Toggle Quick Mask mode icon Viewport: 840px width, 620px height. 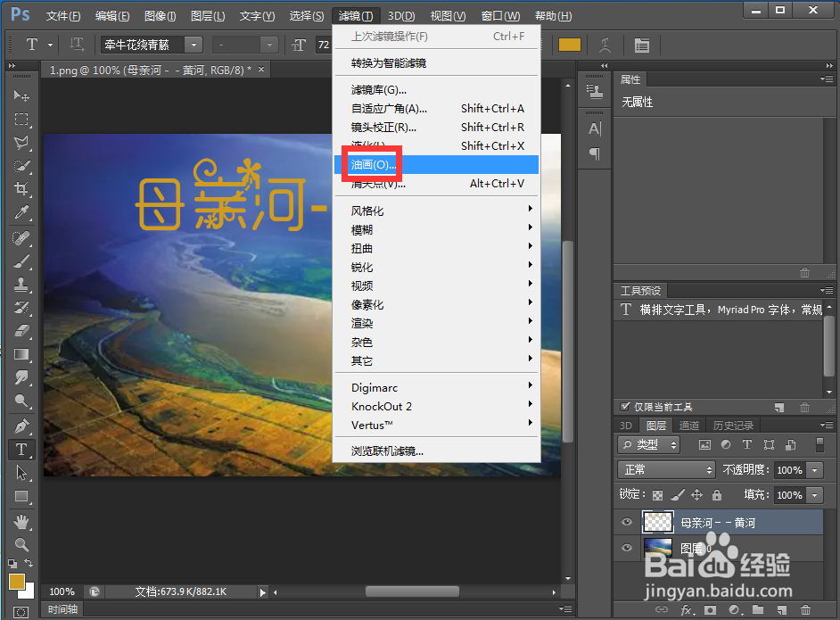point(21,612)
